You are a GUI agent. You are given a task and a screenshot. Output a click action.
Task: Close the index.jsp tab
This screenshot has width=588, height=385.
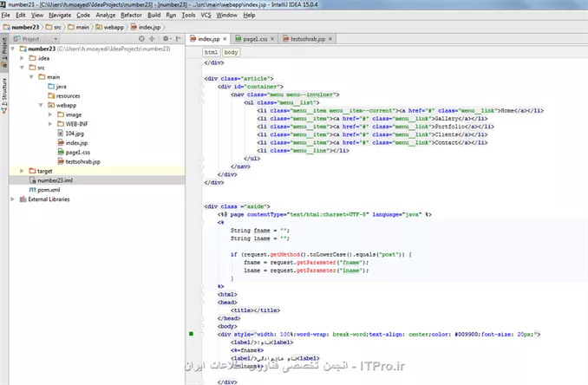(x=225, y=39)
